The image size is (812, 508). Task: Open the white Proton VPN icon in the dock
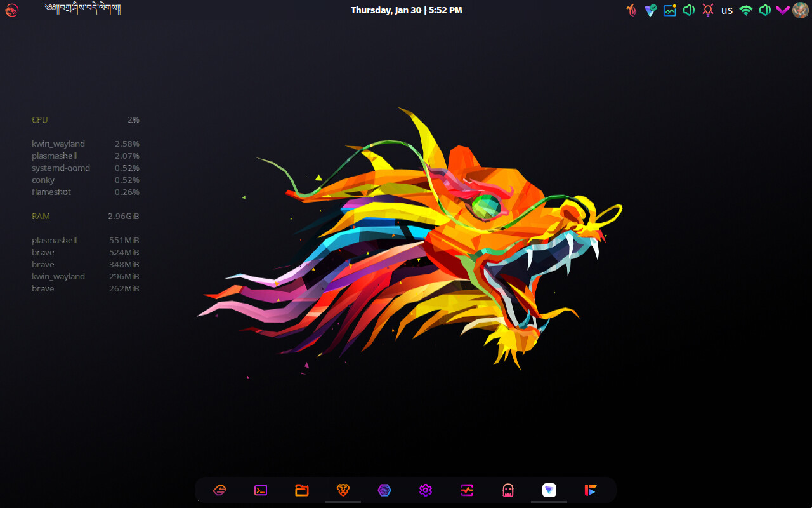pos(549,490)
